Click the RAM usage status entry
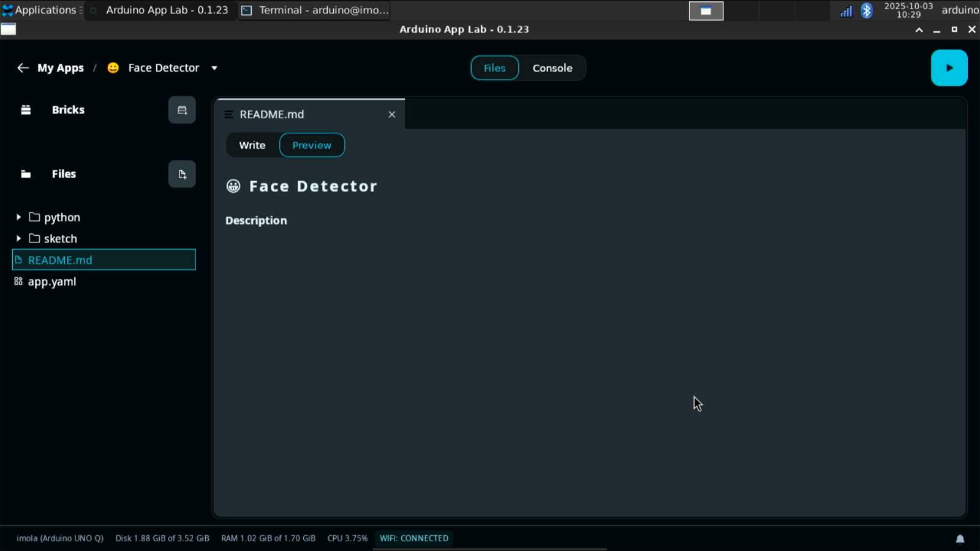The height and width of the screenshot is (551, 980). (268, 538)
